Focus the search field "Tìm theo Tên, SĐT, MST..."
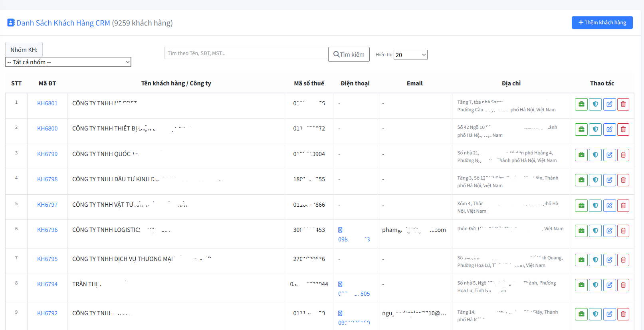 coord(246,53)
